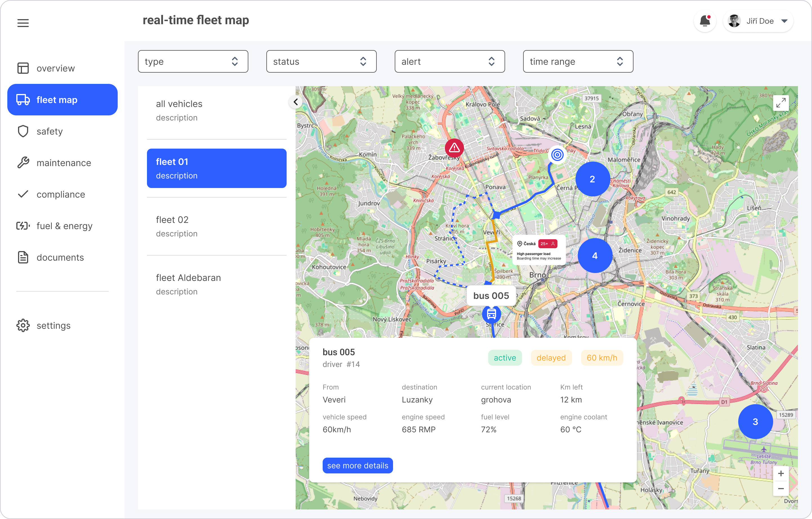
Task: Open the type filter dropdown
Action: (193, 61)
